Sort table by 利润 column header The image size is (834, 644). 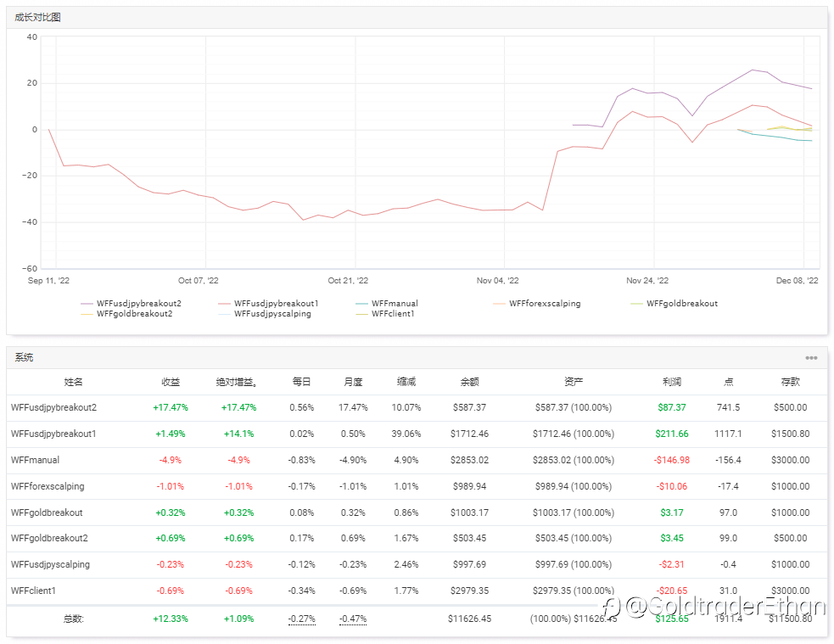[672, 382]
